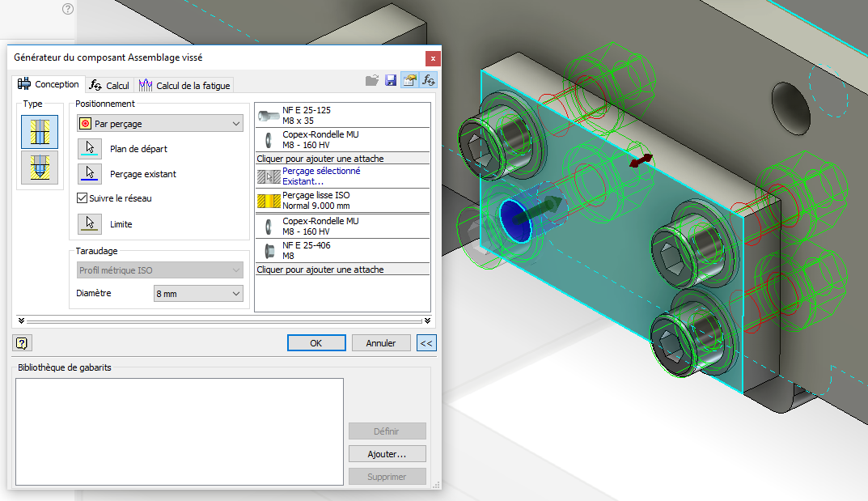Open the Par perçage positioning dropdown
Image resolution: width=868 pixels, height=501 pixels.
pos(159,124)
